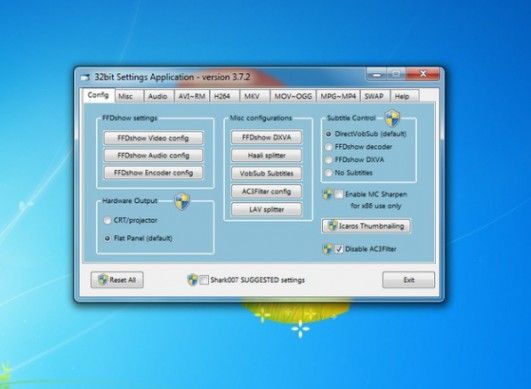Screen dimensions: 531x389
Task: Go to the MPG~MP4 tab
Action: [x=338, y=96]
